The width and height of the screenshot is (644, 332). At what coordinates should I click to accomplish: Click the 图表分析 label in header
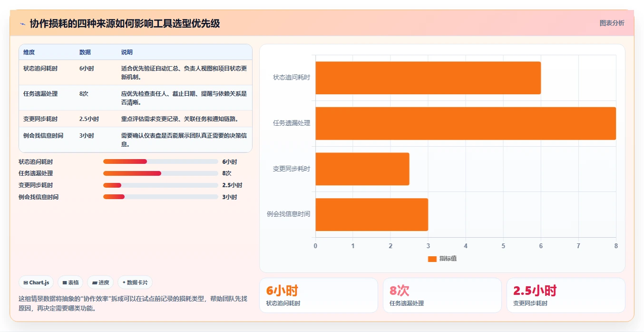pyautogui.click(x=612, y=23)
